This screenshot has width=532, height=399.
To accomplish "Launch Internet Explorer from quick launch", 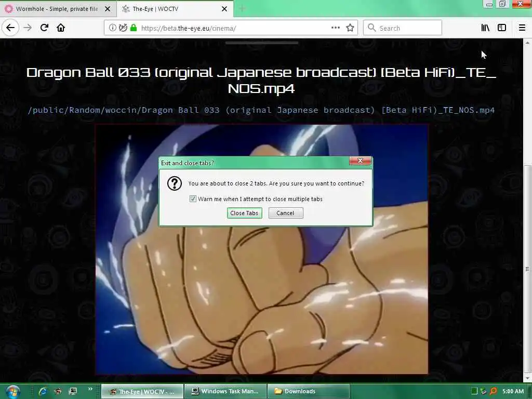I will tap(43, 391).
